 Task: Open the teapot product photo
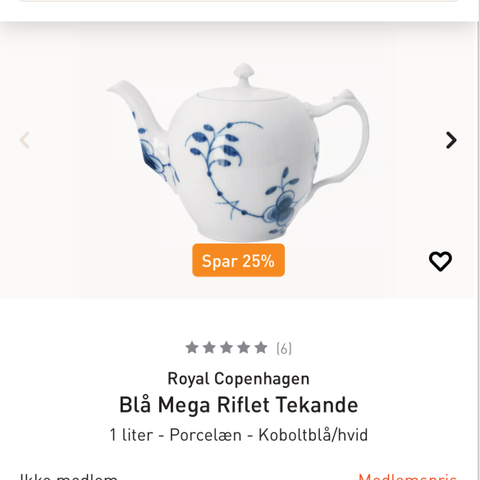238,152
